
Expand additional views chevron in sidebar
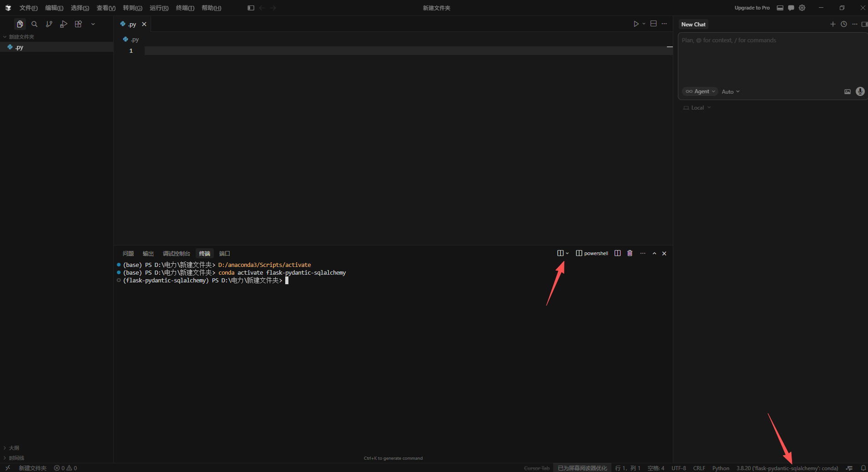[93, 24]
